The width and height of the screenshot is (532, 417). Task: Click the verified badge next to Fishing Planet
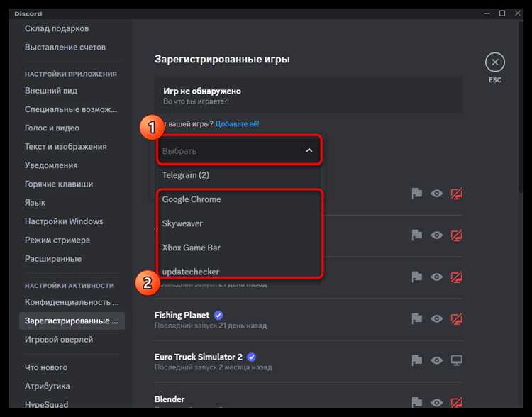coord(218,315)
